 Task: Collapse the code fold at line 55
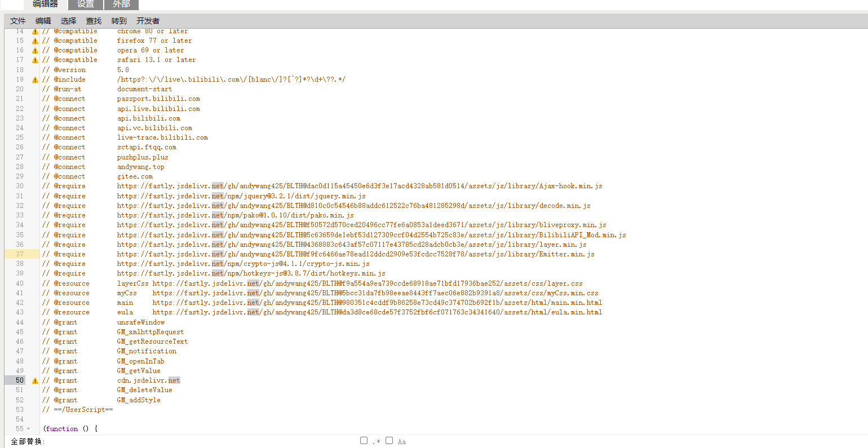pyautogui.click(x=27, y=428)
